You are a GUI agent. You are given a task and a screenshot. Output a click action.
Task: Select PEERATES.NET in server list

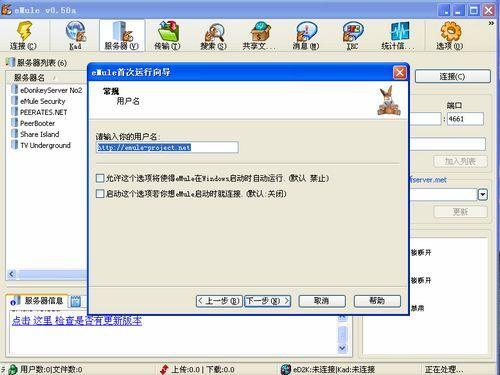click(x=43, y=112)
